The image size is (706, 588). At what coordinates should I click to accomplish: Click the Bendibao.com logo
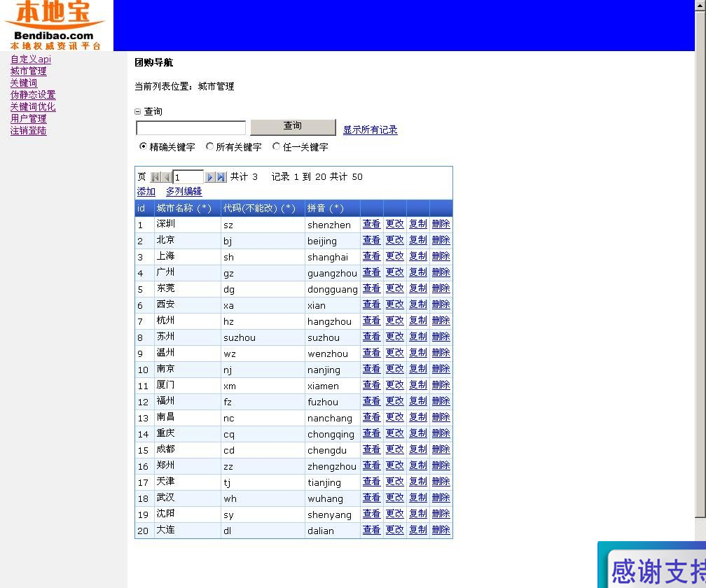[56, 25]
